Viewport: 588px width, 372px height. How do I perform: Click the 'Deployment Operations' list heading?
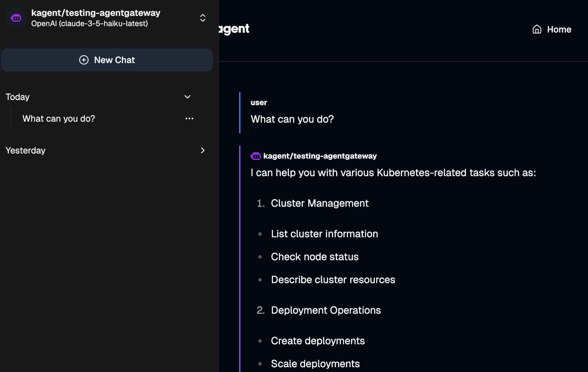pos(326,310)
